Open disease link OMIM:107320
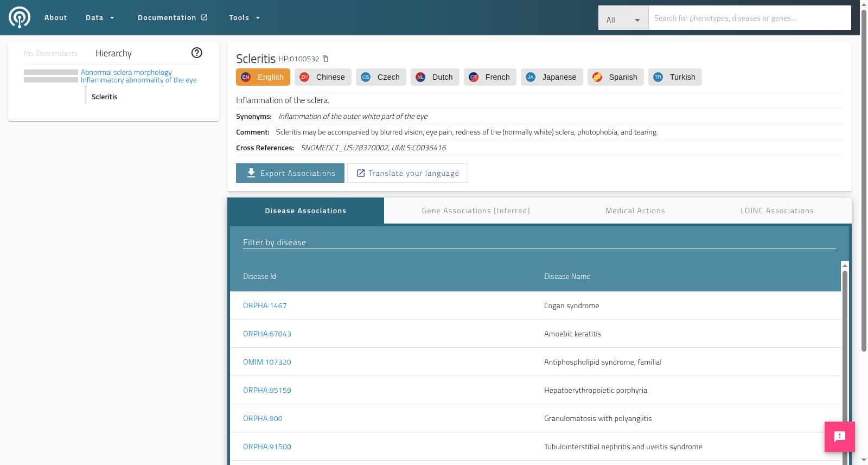Viewport: 868px width, 465px height. (267, 362)
